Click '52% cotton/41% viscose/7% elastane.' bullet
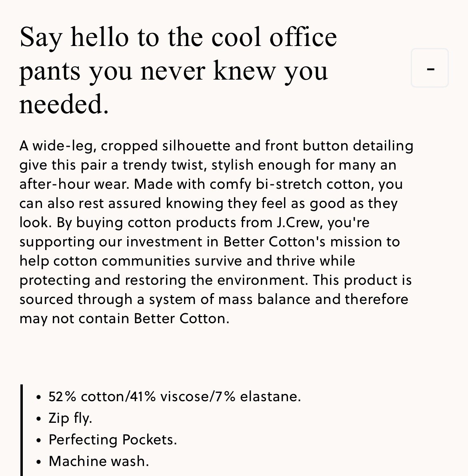The height and width of the screenshot is (476, 468). 174,396
